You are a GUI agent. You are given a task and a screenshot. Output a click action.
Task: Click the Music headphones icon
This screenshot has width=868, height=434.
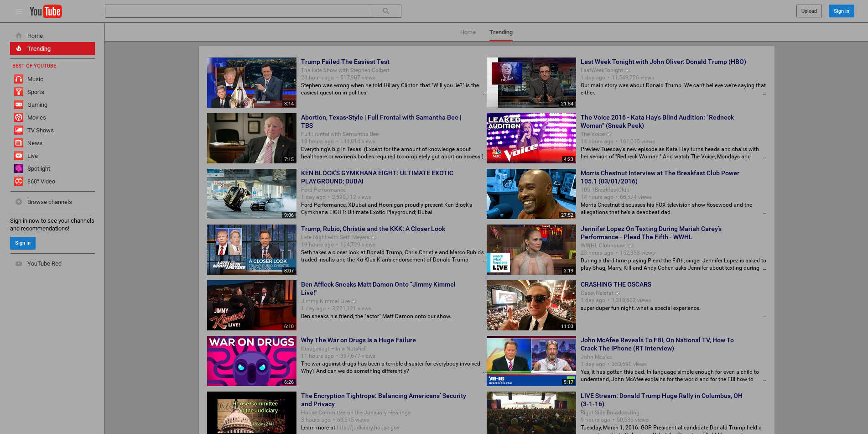[19, 79]
